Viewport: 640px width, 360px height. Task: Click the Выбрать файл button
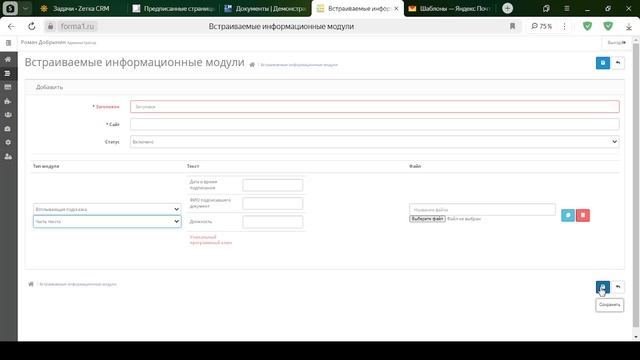(427, 219)
